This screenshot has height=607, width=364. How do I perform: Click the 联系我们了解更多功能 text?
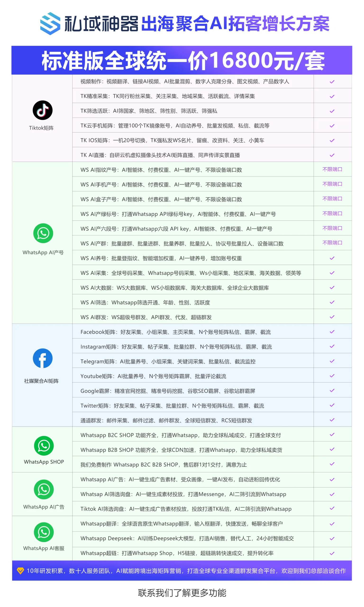pos(182,593)
